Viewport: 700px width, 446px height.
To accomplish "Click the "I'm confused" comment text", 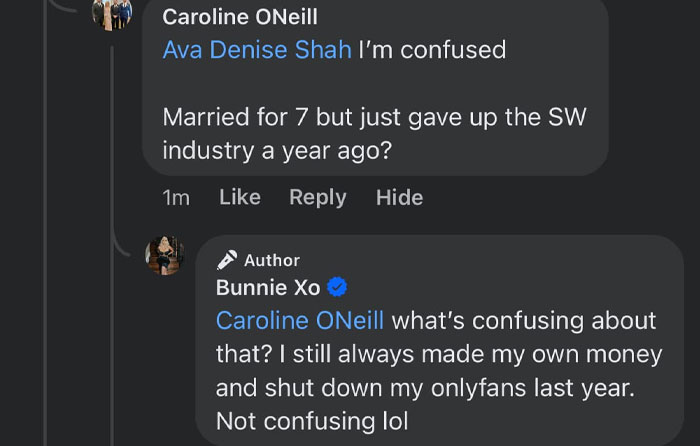I will click(x=432, y=49).
